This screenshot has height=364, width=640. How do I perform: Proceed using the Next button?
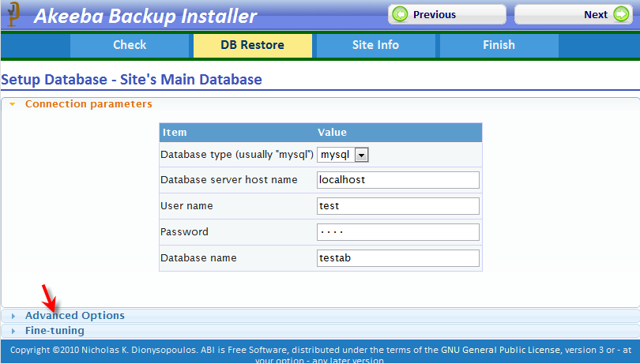(574, 15)
